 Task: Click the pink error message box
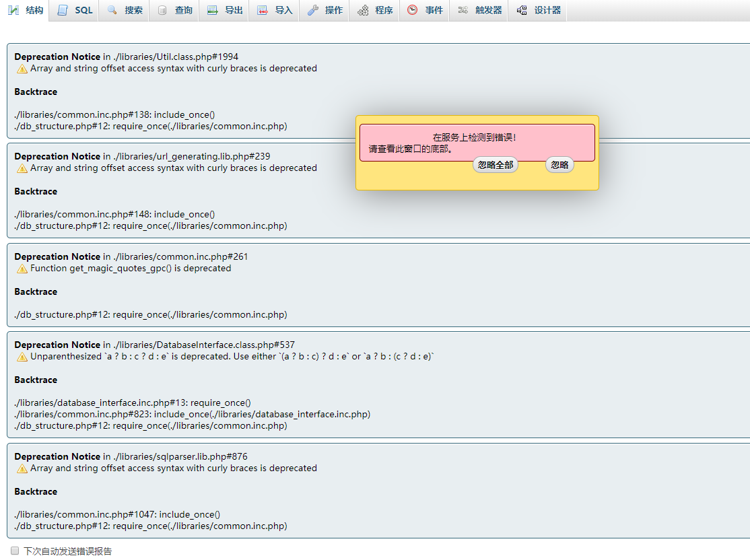(x=477, y=142)
